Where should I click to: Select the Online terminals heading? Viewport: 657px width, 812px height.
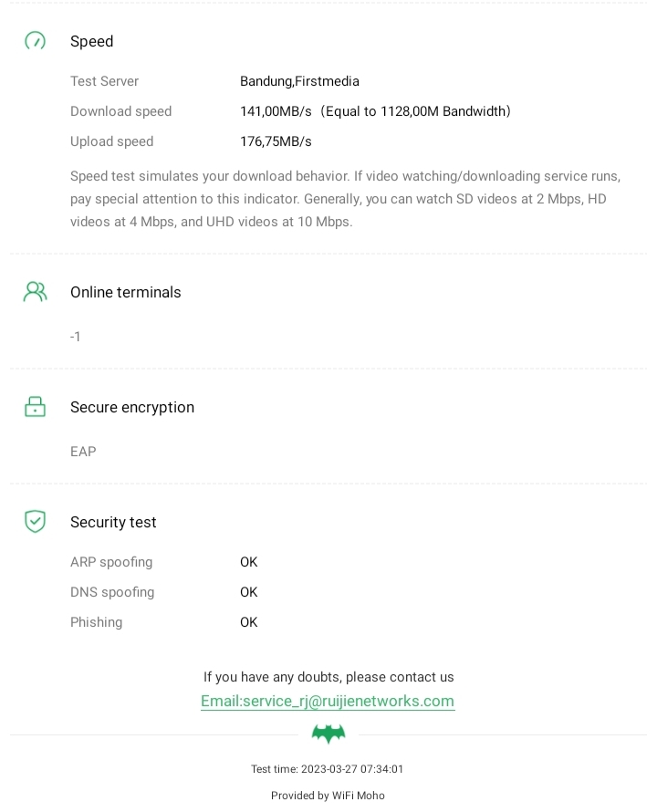[126, 292]
